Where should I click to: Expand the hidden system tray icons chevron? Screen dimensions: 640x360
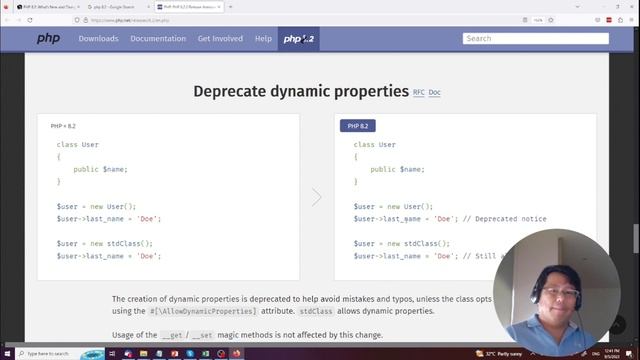tap(533, 353)
